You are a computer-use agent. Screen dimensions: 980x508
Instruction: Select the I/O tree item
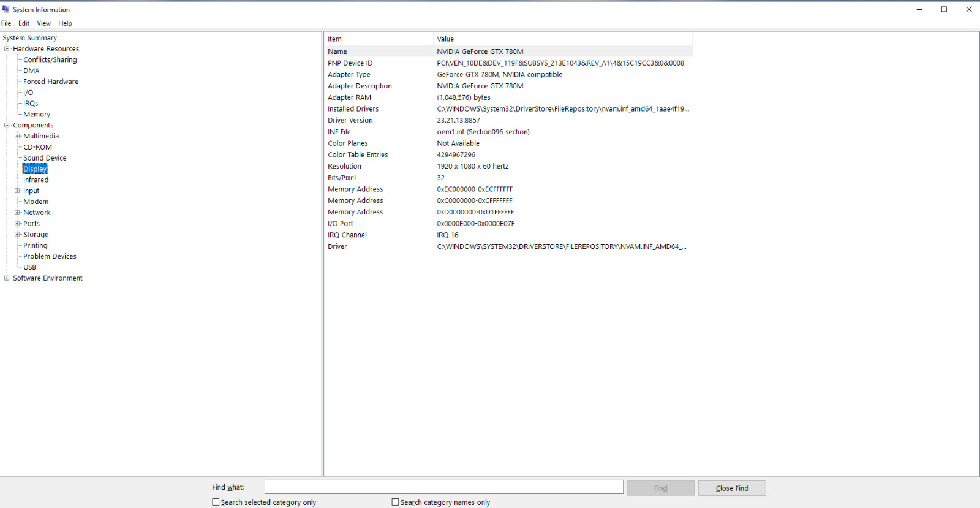(x=28, y=93)
